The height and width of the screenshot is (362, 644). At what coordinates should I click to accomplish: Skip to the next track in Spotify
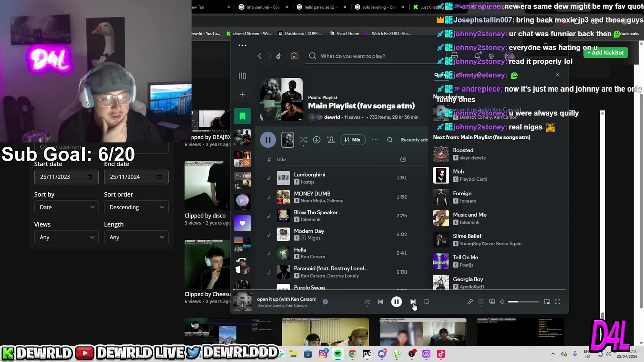point(413,302)
